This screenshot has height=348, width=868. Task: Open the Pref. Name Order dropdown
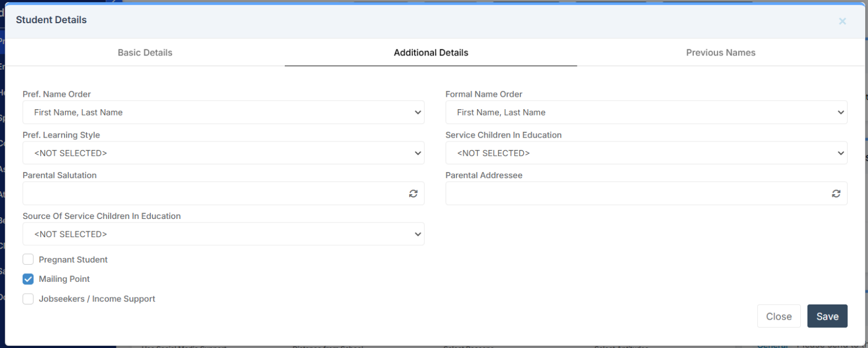tap(223, 112)
